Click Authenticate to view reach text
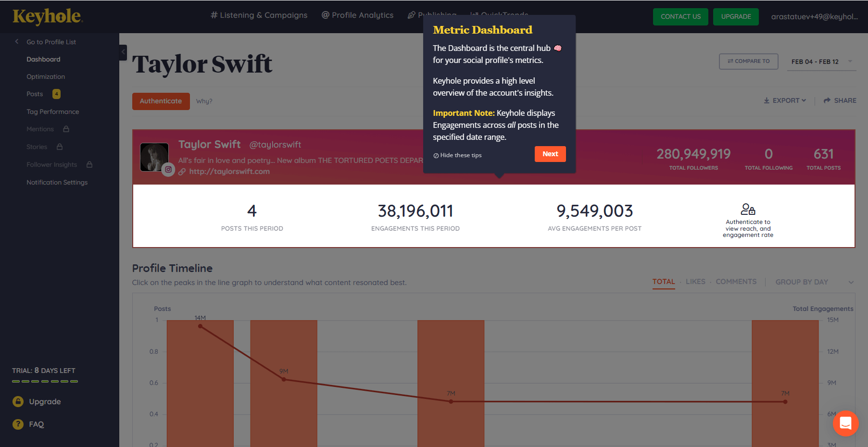This screenshot has width=868, height=447. [x=748, y=228]
